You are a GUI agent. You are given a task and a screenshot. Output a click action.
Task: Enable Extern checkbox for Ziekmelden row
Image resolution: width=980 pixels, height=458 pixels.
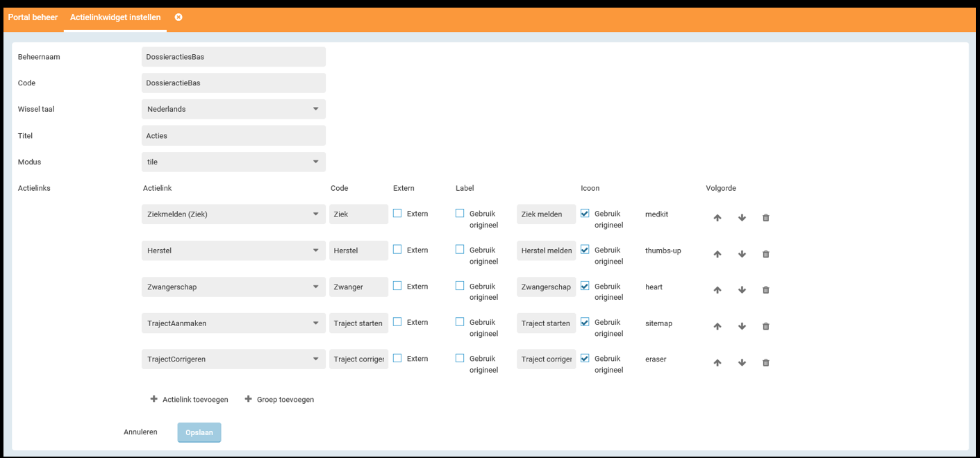point(397,214)
